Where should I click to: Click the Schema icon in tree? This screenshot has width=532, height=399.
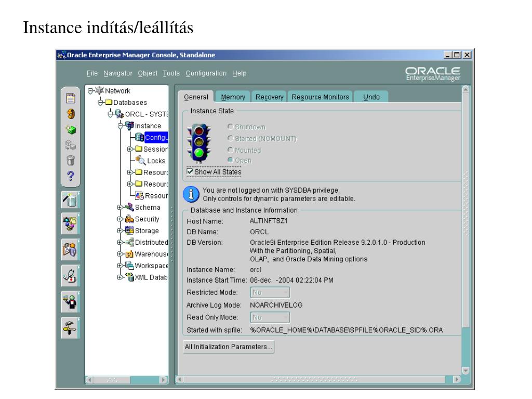pyautogui.click(x=129, y=207)
